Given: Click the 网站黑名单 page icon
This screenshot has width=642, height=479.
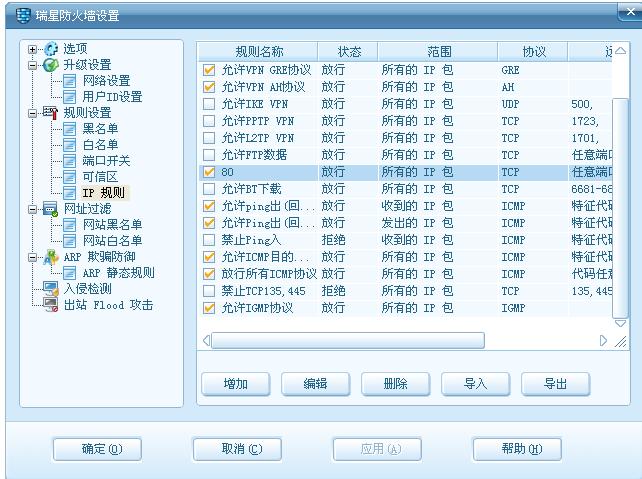Looking at the screenshot, I should click(70, 225).
